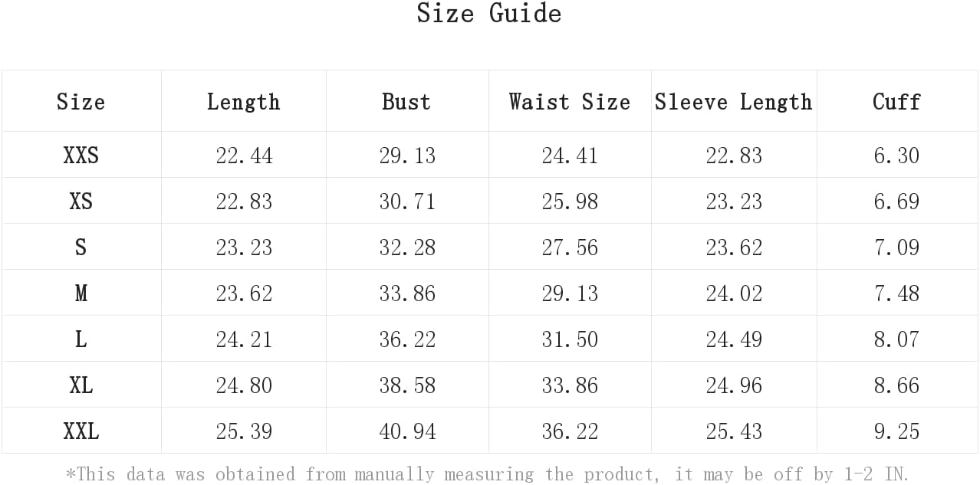
Task: Select the Length column header
Action: [x=243, y=101]
